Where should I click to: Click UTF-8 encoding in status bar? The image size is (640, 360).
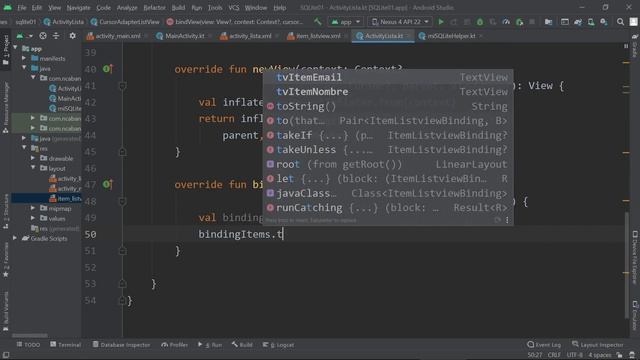pyautogui.click(x=574, y=355)
